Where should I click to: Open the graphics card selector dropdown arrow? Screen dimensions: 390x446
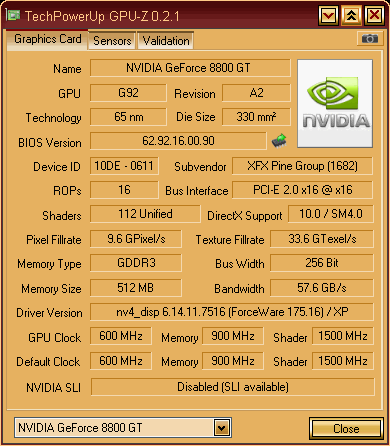[222, 428]
